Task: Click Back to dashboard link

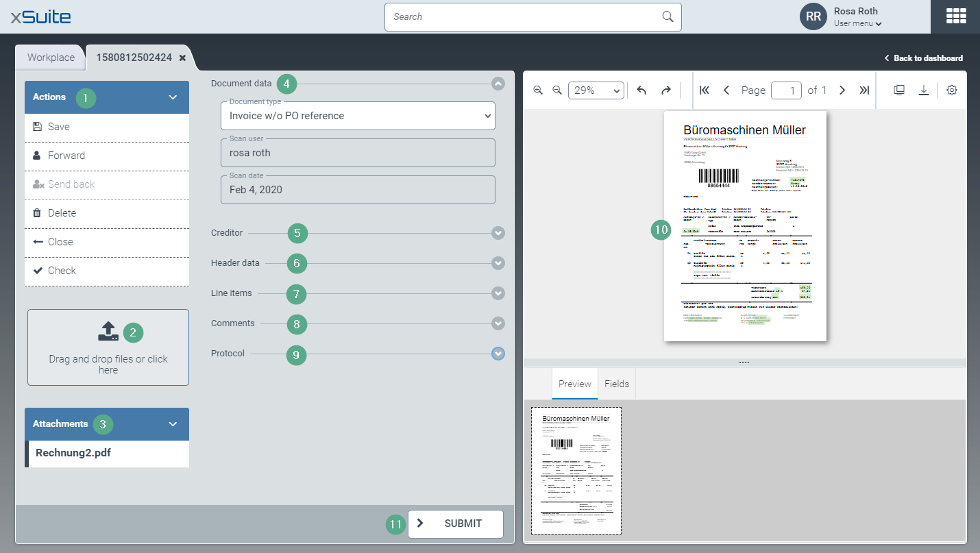Action: point(923,58)
